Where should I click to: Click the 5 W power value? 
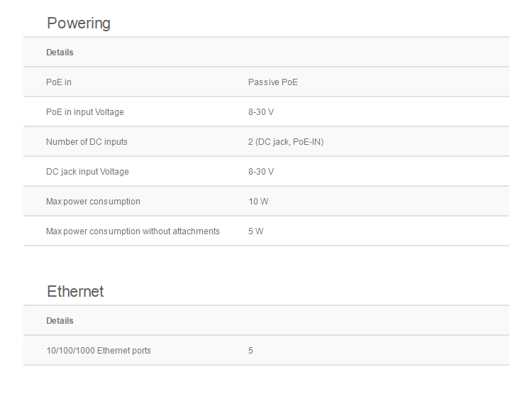pos(255,231)
